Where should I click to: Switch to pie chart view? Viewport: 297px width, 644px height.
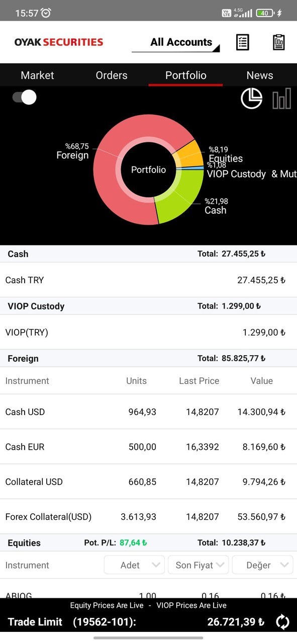tap(251, 99)
